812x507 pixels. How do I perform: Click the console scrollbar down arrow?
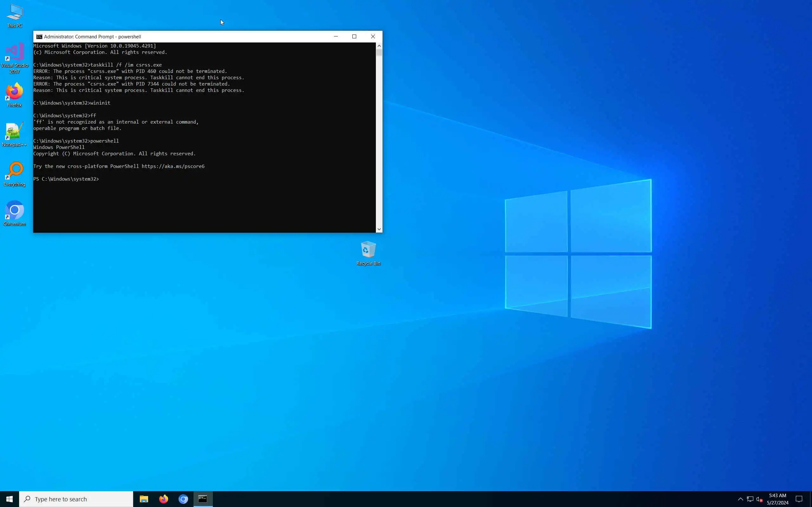(x=379, y=229)
